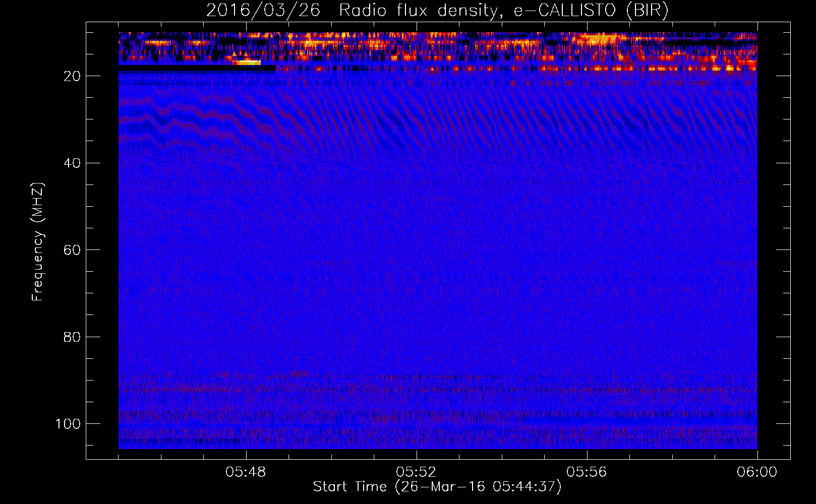The width and height of the screenshot is (816, 504).
Task: Click the '06:00' time tick label
Action: click(x=757, y=472)
